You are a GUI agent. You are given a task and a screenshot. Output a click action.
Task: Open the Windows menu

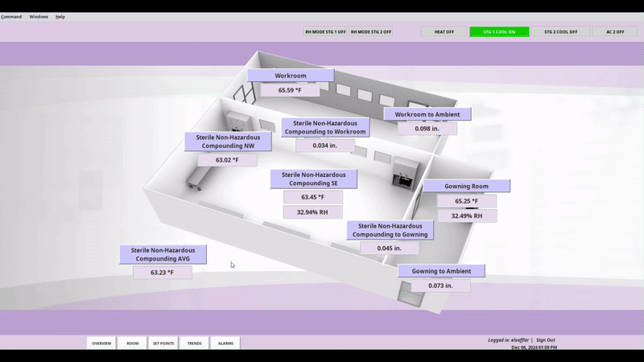click(39, 16)
